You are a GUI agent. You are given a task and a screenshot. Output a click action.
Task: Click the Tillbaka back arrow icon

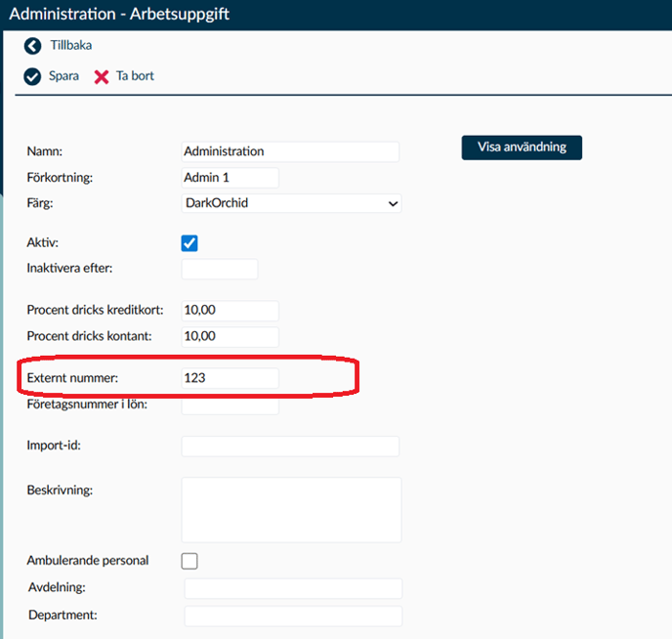tap(33, 46)
